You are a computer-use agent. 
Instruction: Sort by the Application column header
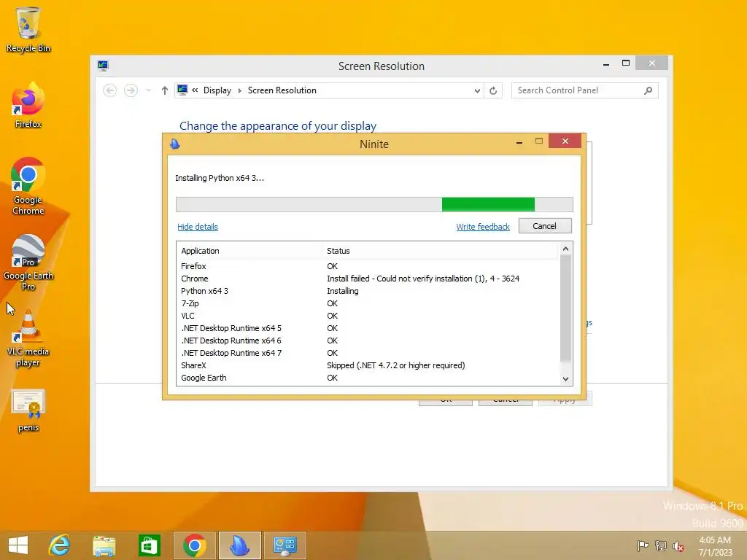click(249, 251)
